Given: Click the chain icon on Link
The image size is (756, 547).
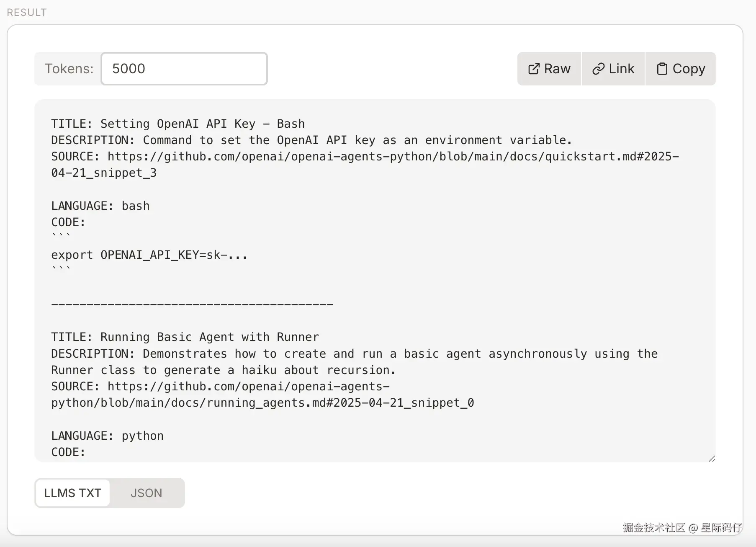Looking at the screenshot, I should [598, 69].
